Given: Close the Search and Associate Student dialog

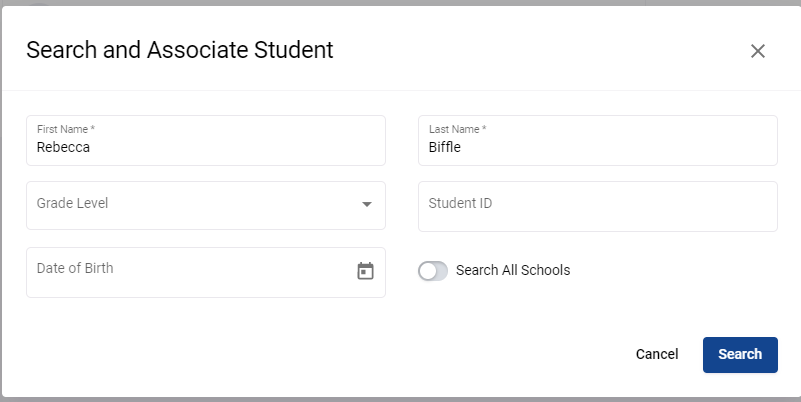Looking at the screenshot, I should pos(758,51).
